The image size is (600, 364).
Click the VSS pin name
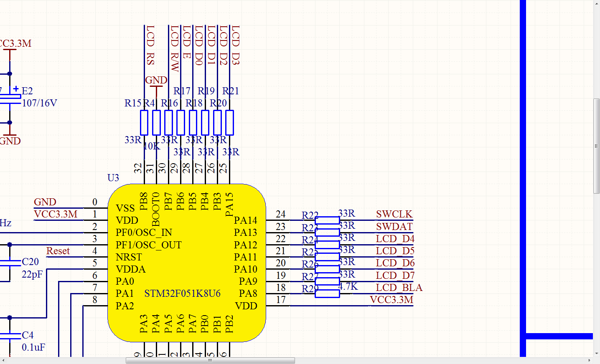click(125, 208)
